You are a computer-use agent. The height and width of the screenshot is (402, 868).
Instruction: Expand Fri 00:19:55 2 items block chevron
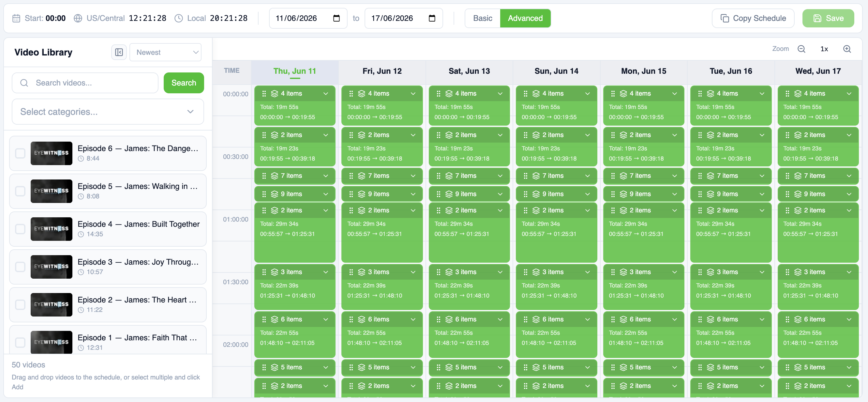(413, 135)
